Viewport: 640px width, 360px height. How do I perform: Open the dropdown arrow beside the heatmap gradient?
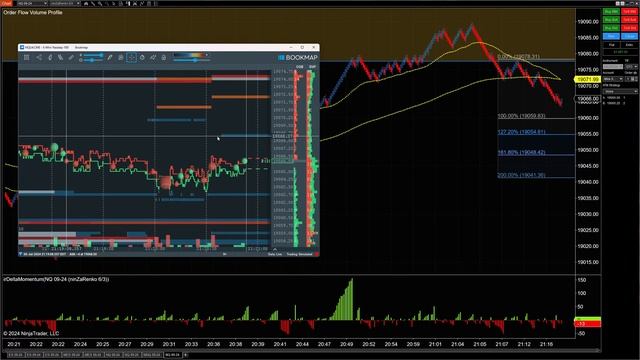207,55
